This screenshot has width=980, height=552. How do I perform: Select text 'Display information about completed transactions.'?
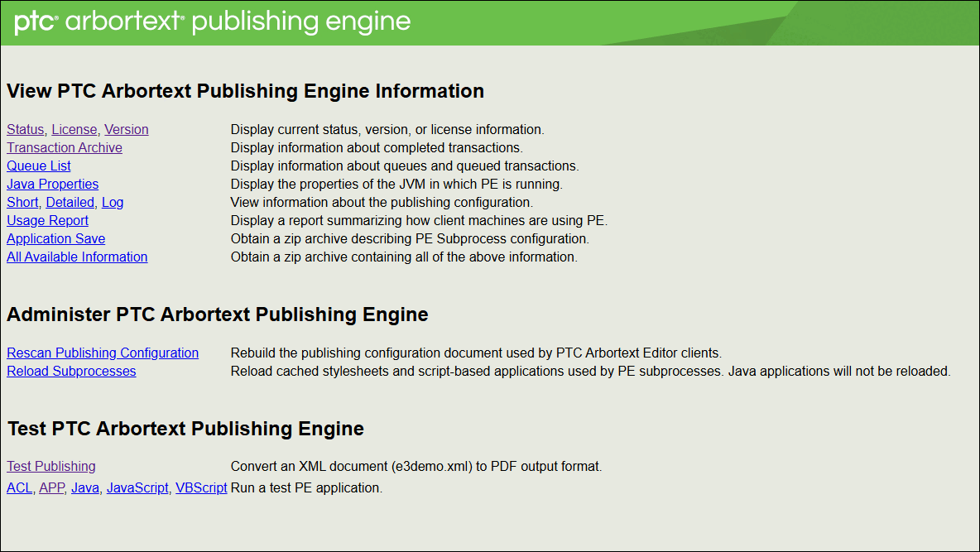[x=377, y=147]
